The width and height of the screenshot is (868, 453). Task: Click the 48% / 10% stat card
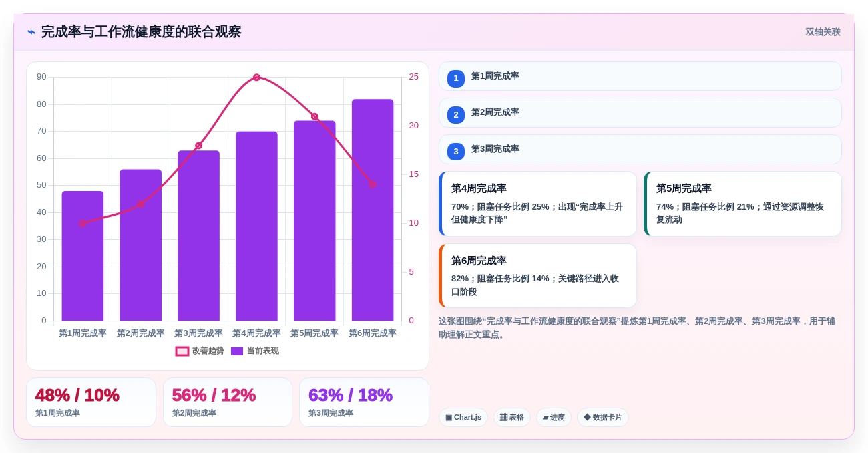coord(91,402)
